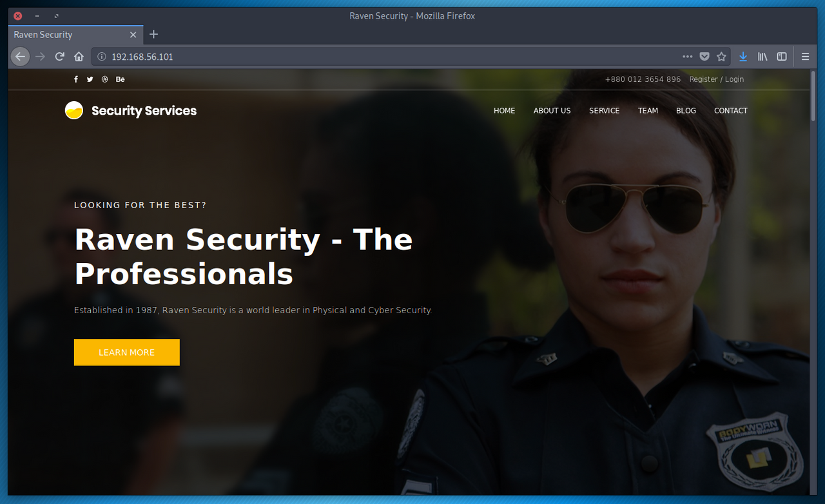Click the page vertical scrollbar thumb
Image resolution: width=825 pixels, height=504 pixels.
tap(813, 97)
